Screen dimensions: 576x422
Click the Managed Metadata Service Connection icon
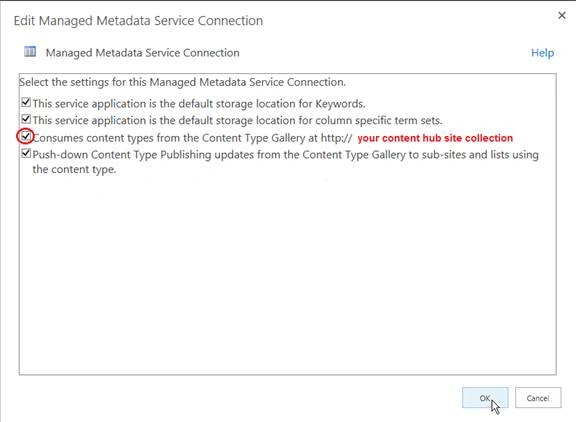click(x=30, y=52)
